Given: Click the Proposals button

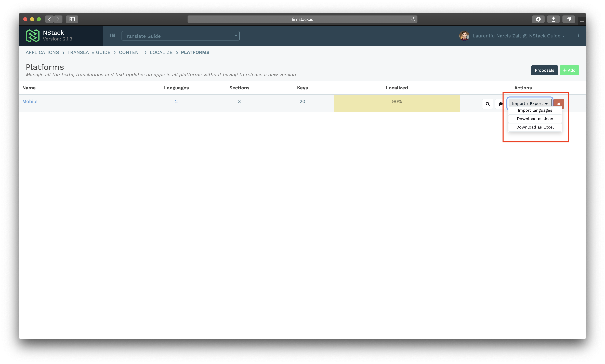Looking at the screenshot, I should coord(544,70).
